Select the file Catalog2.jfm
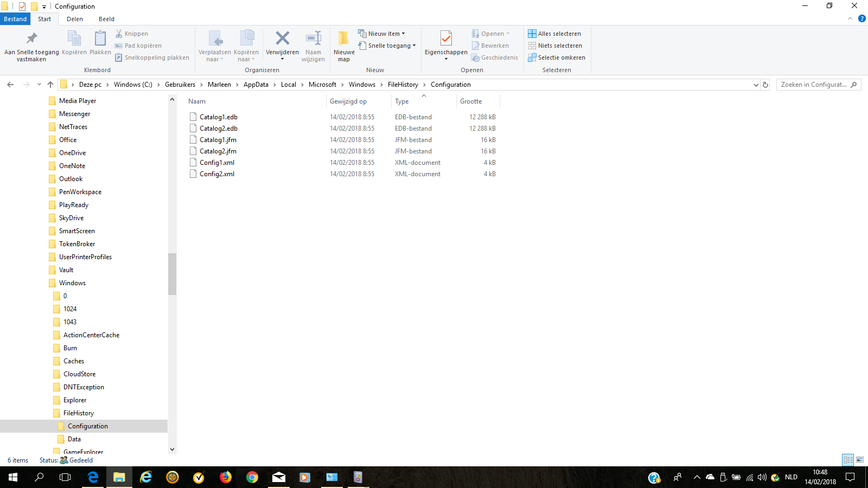 tap(218, 151)
